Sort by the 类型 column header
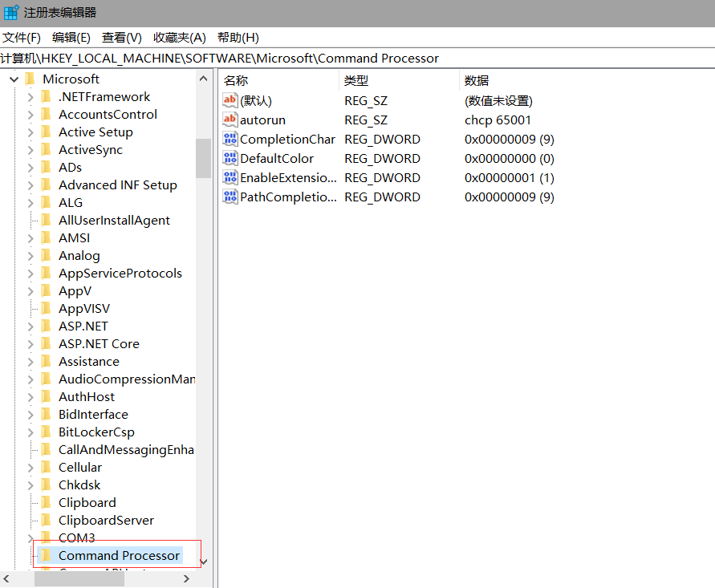The height and width of the screenshot is (588, 715). 399,81
